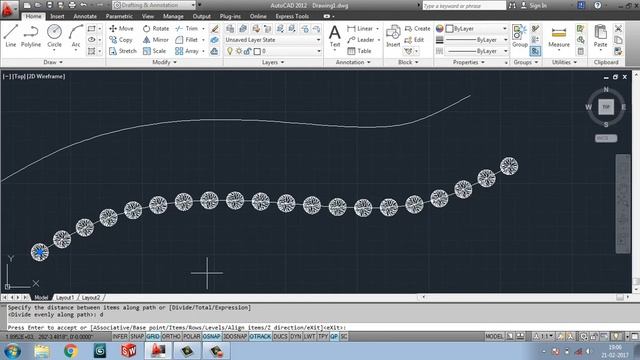Choose the Stretch command
Screen dimensions: 640x360
[123, 51]
